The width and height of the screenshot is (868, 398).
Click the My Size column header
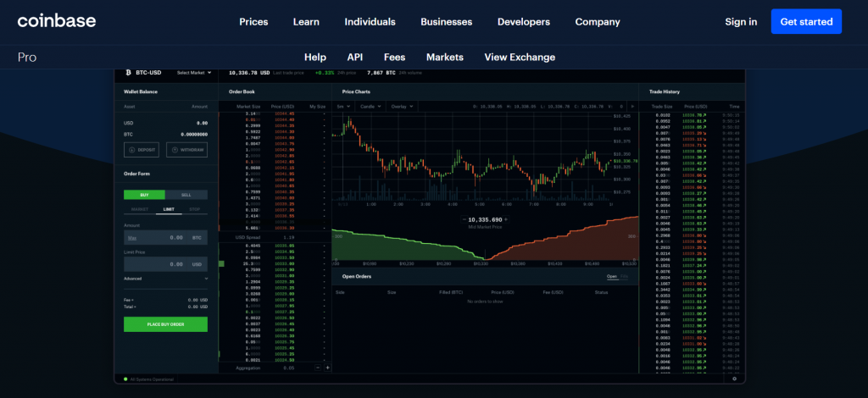point(317,106)
